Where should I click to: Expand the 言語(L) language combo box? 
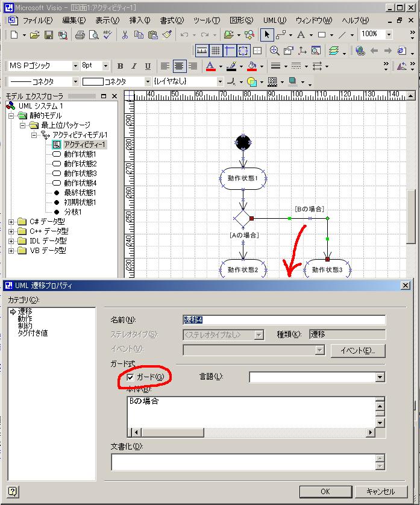click(x=380, y=377)
